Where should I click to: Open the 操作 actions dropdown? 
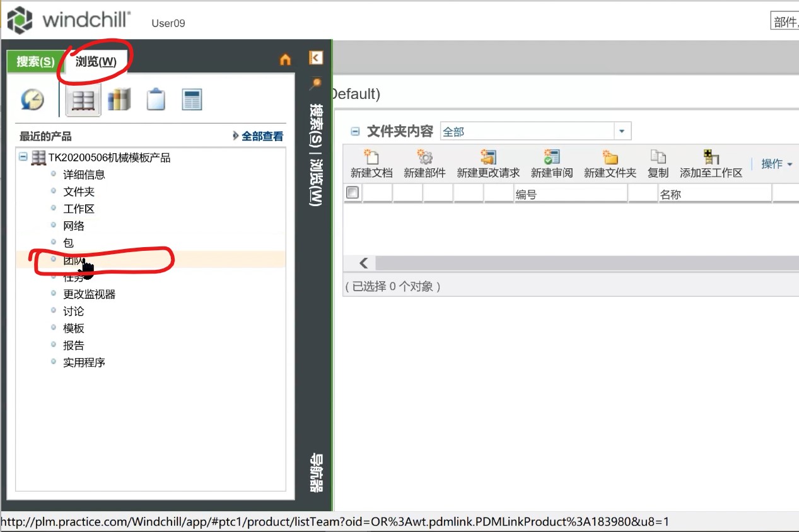point(777,164)
